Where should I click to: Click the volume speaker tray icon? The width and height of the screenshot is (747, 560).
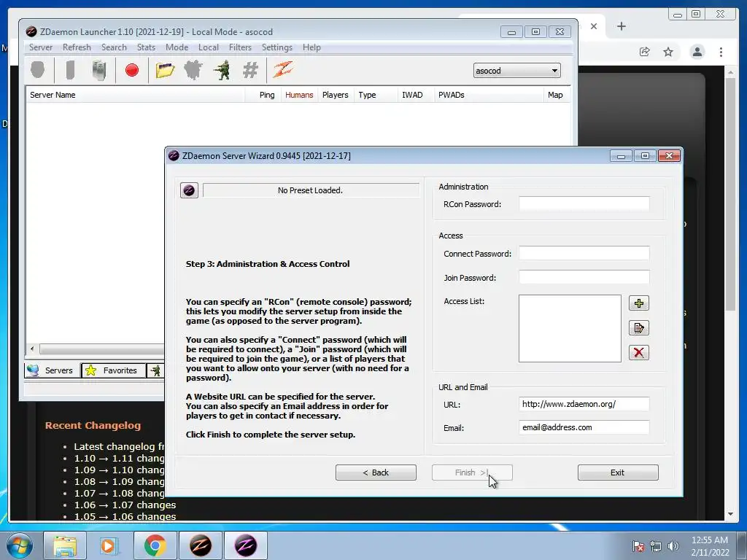pos(673,546)
